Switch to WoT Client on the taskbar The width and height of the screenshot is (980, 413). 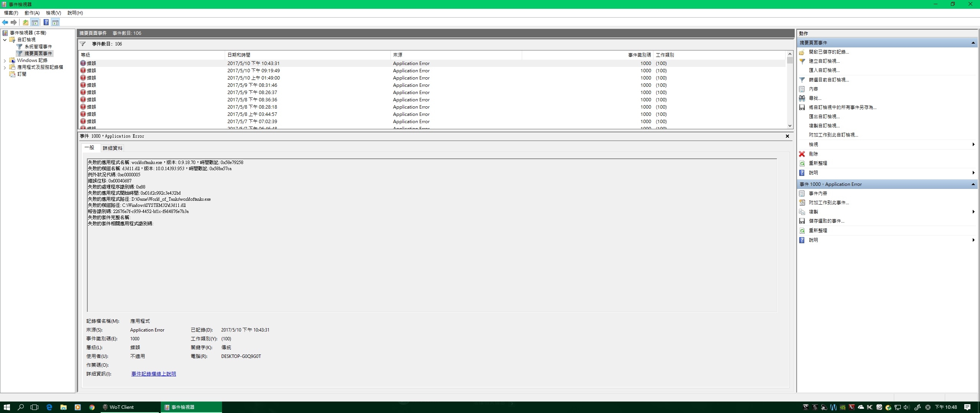(129, 407)
